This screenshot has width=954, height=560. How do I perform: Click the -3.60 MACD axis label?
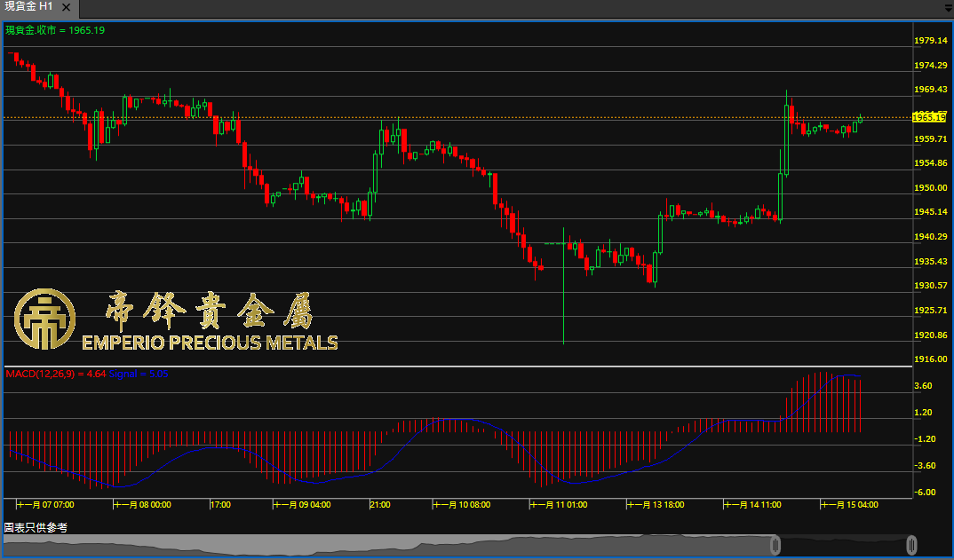tap(924, 465)
